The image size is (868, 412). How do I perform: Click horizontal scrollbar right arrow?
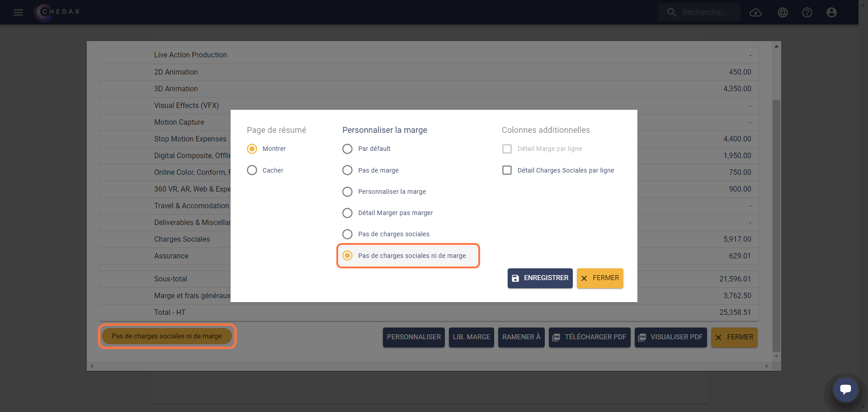[x=767, y=366]
